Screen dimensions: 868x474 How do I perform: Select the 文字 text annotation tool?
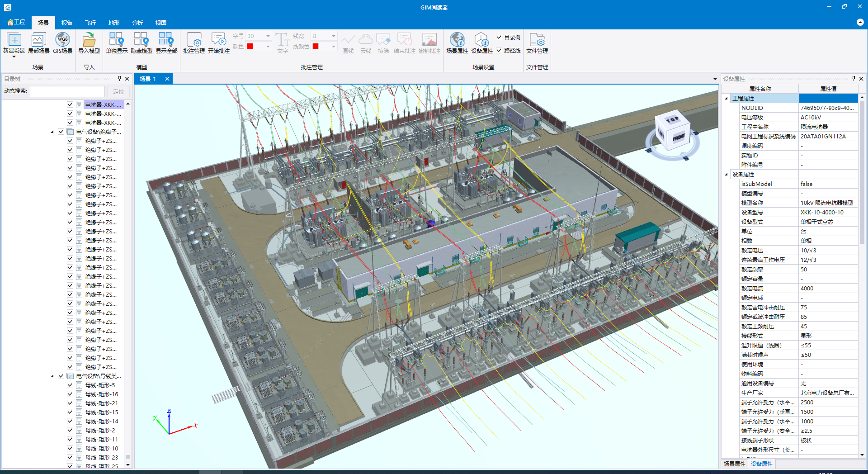pos(283,43)
